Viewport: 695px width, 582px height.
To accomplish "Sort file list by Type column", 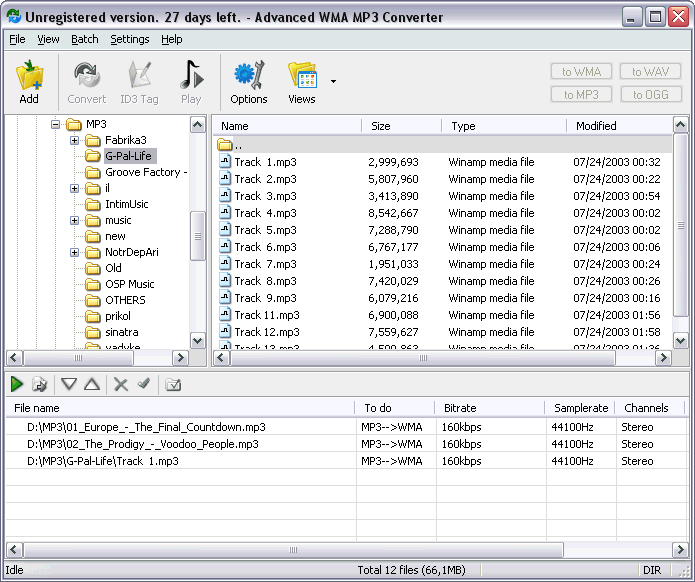I will (x=504, y=126).
